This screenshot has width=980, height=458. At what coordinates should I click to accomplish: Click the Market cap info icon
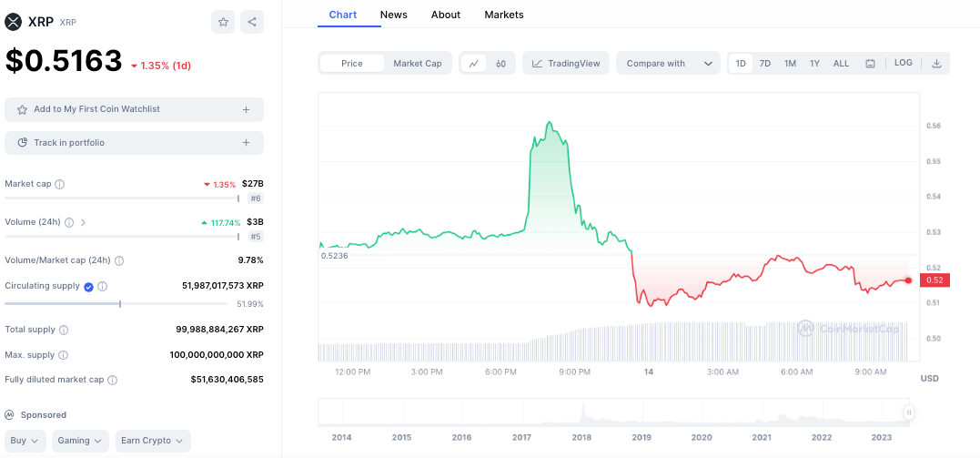[60, 184]
